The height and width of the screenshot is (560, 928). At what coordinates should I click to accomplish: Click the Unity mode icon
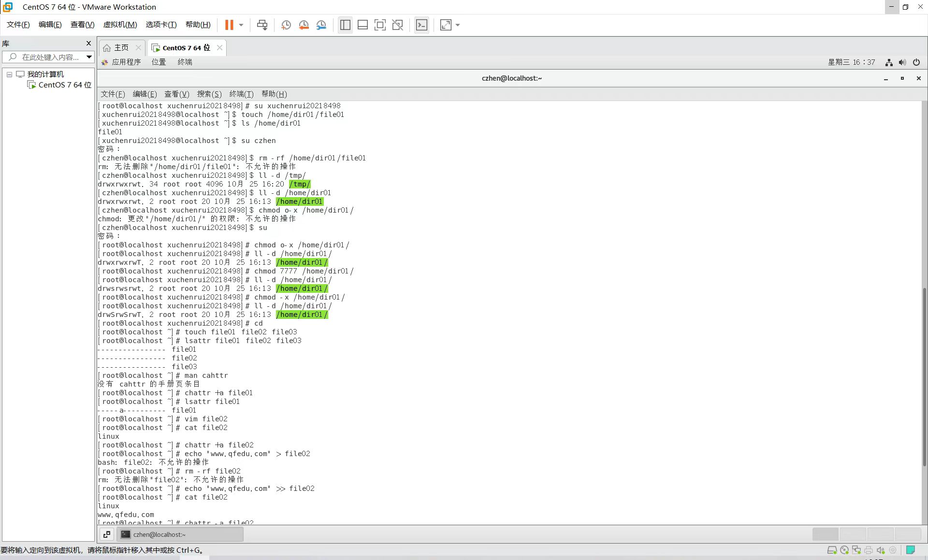coord(397,25)
